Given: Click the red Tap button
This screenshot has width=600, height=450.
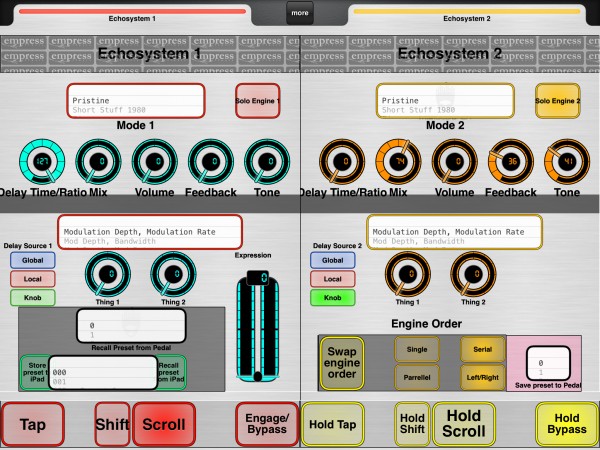Looking at the screenshot, I should [33, 424].
